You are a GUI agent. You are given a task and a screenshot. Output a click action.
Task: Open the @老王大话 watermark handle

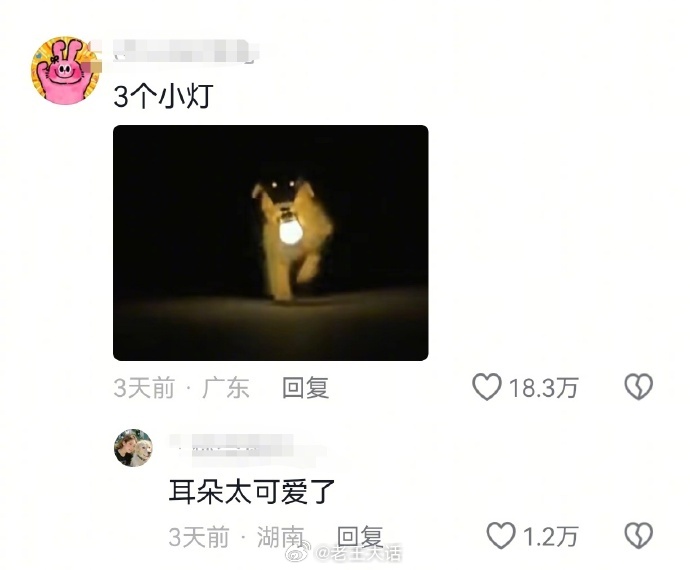pyautogui.click(x=359, y=553)
